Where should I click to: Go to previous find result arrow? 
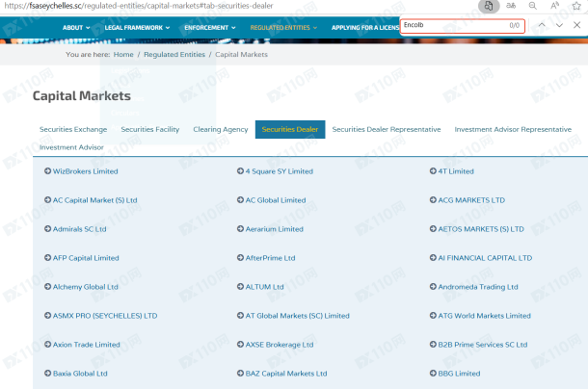coord(542,25)
